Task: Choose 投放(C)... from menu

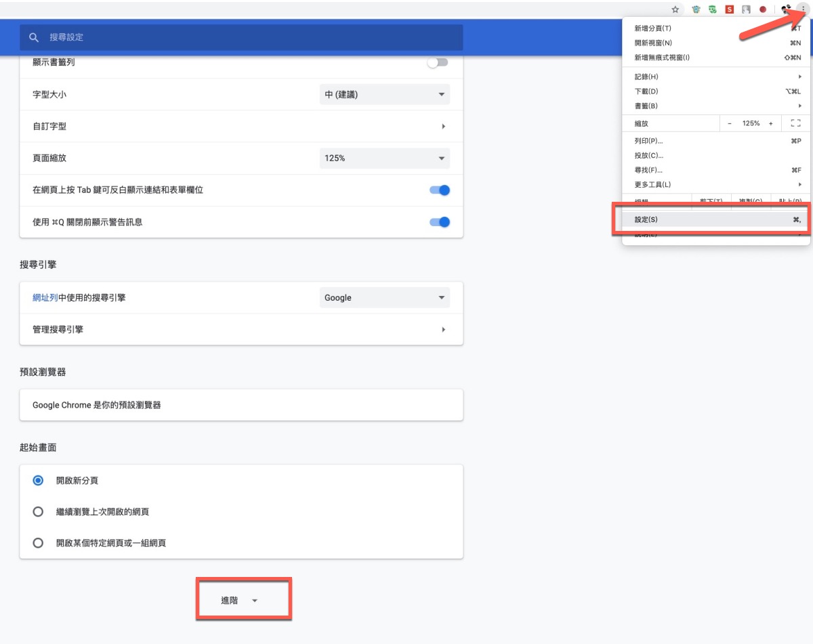Action: 716,155
